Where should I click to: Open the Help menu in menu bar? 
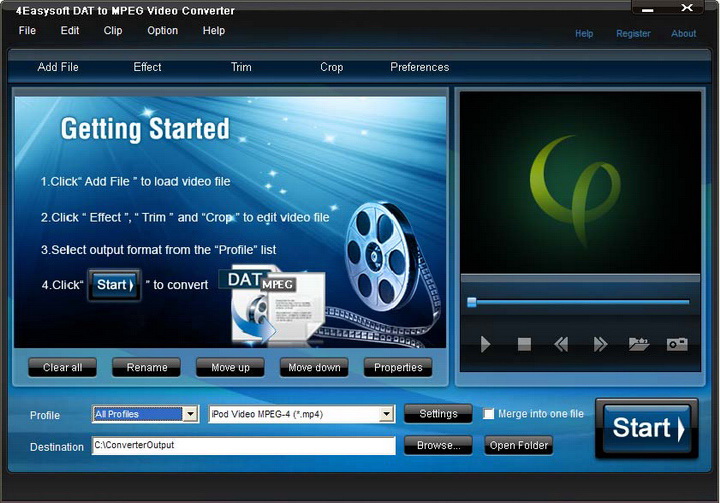(x=214, y=30)
